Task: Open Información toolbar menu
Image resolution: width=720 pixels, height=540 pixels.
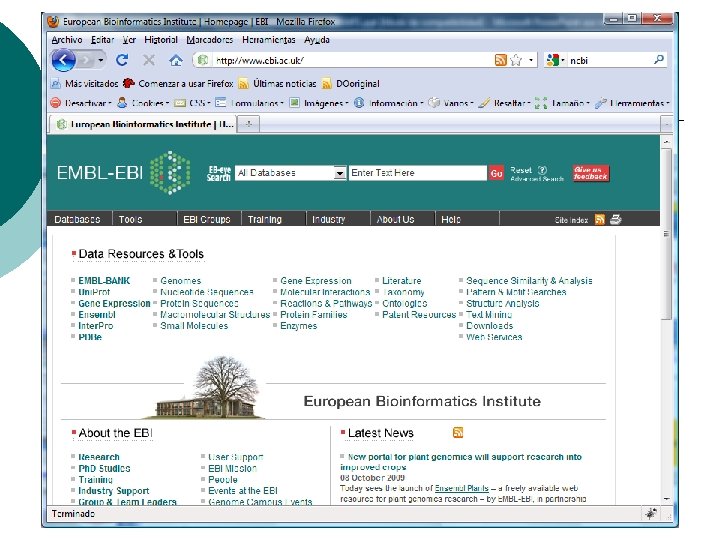Action: pos(388,103)
